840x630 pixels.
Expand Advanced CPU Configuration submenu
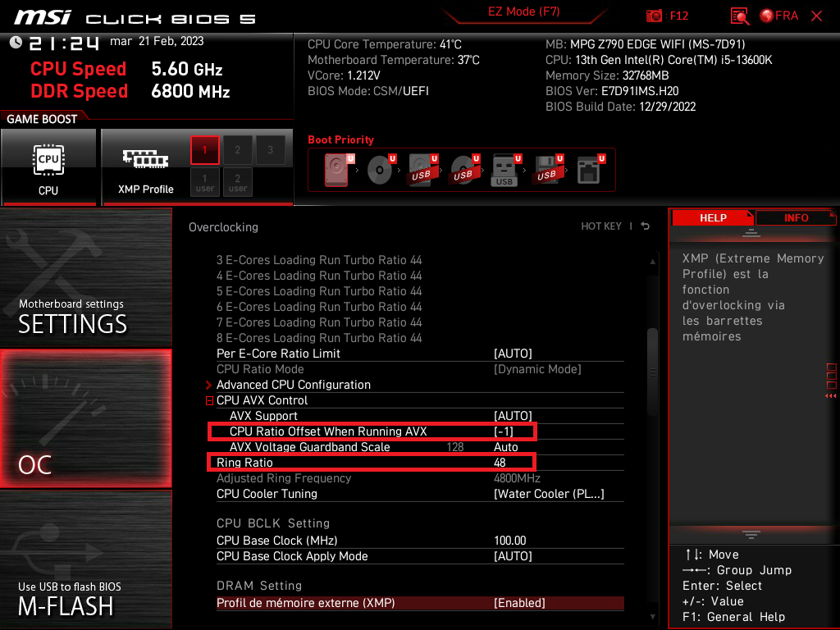tap(293, 385)
